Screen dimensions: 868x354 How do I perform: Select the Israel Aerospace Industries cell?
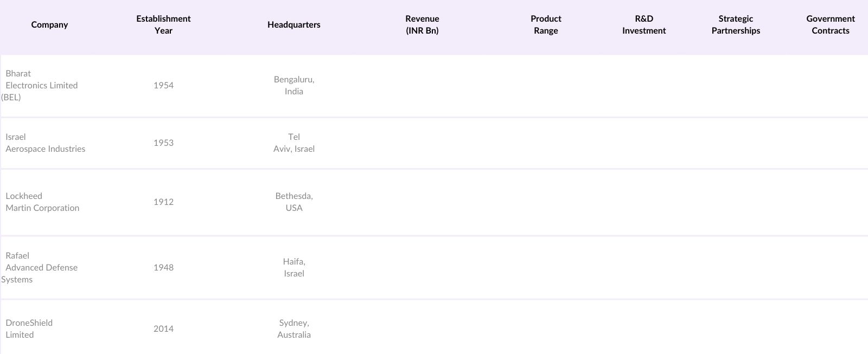pyautogui.click(x=45, y=143)
